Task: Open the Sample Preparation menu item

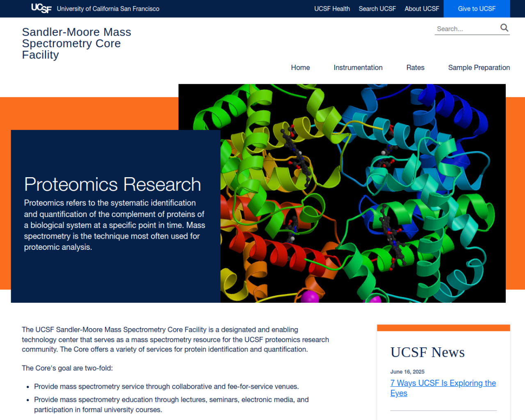Action: (x=479, y=68)
